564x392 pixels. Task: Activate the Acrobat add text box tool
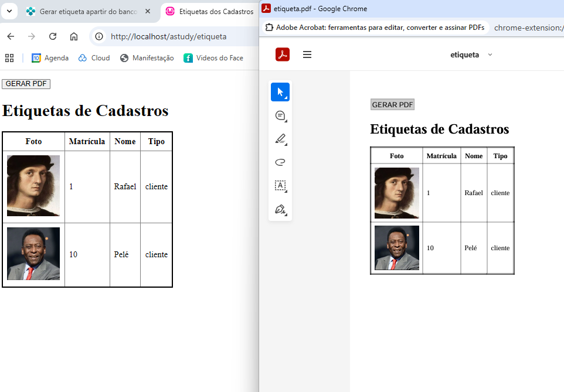pos(280,186)
